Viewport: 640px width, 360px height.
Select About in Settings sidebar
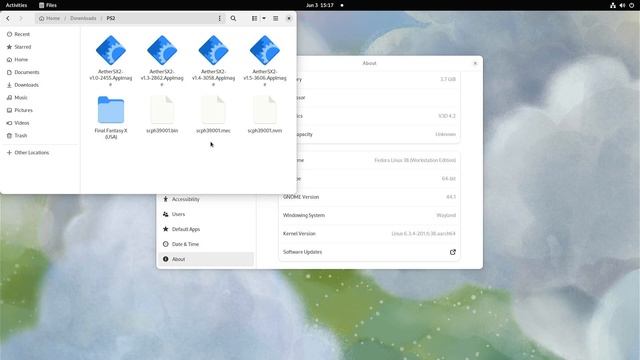[206, 259]
